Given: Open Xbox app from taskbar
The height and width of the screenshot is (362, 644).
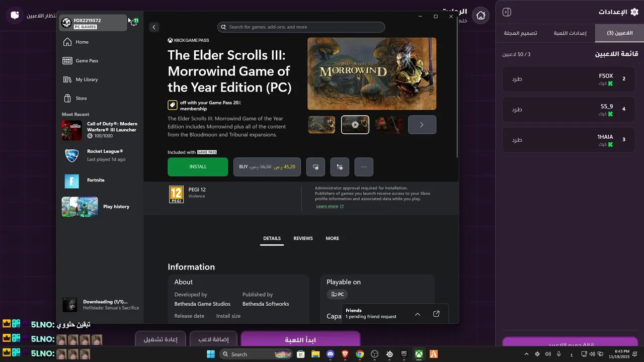Looking at the screenshot, I should (419, 354).
